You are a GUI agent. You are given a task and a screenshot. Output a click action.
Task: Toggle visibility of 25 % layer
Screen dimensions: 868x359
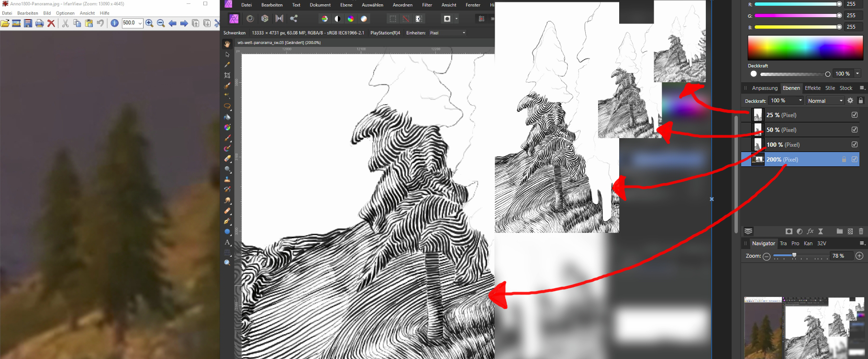point(855,115)
